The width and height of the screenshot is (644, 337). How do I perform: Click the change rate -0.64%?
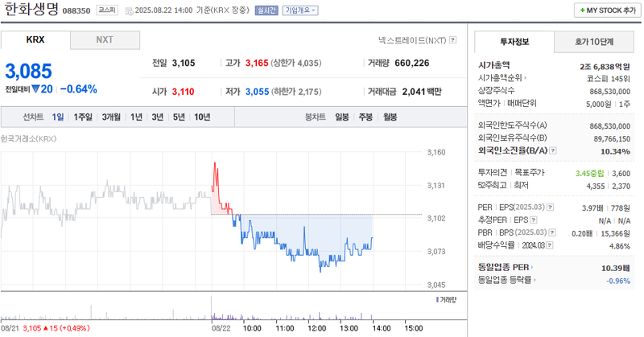pyautogui.click(x=78, y=89)
